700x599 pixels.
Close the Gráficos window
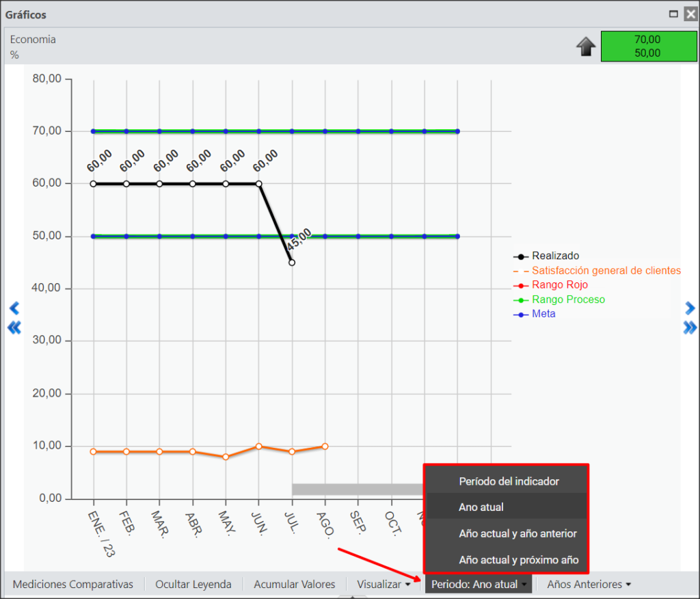(690, 14)
